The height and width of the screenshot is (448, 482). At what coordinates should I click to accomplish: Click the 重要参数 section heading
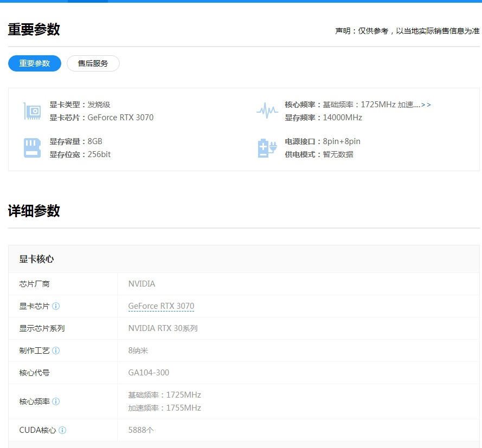[x=34, y=29]
